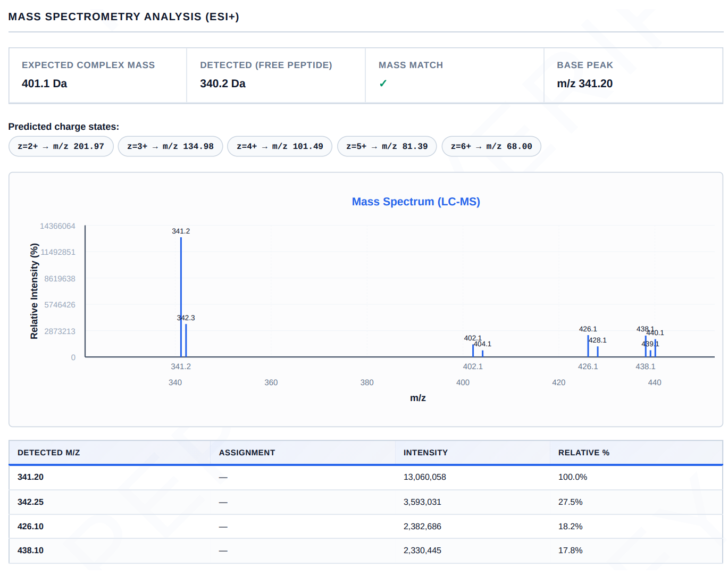Click the Mass Spectrum (LC-MS) chart title
The image size is (728, 575).
click(x=416, y=202)
